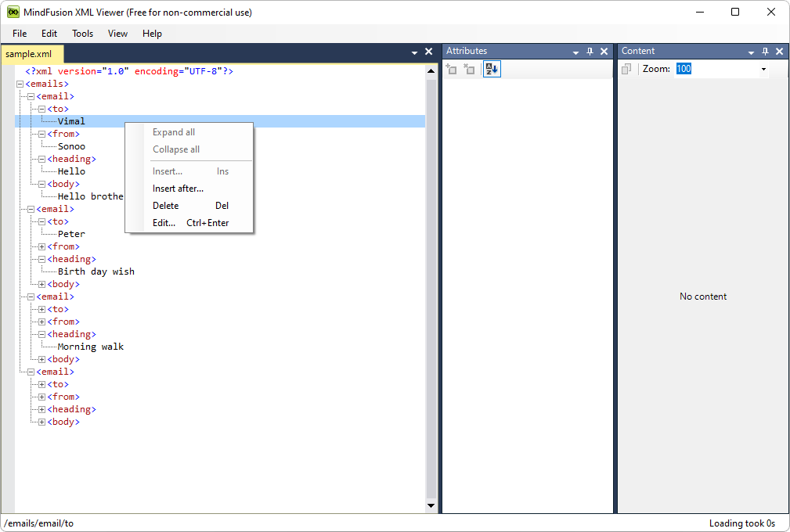Image resolution: width=790 pixels, height=532 pixels.
Task: Click the Content panel title
Action: coord(638,51)
